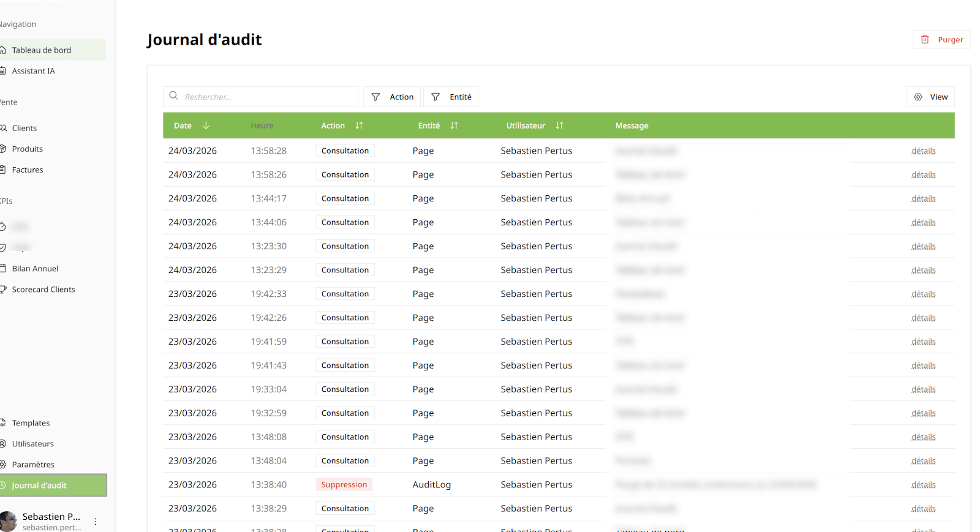The image size is (980, 532).
Task: Navigate to Scorecard Clients
Action: tap(43, 290)
